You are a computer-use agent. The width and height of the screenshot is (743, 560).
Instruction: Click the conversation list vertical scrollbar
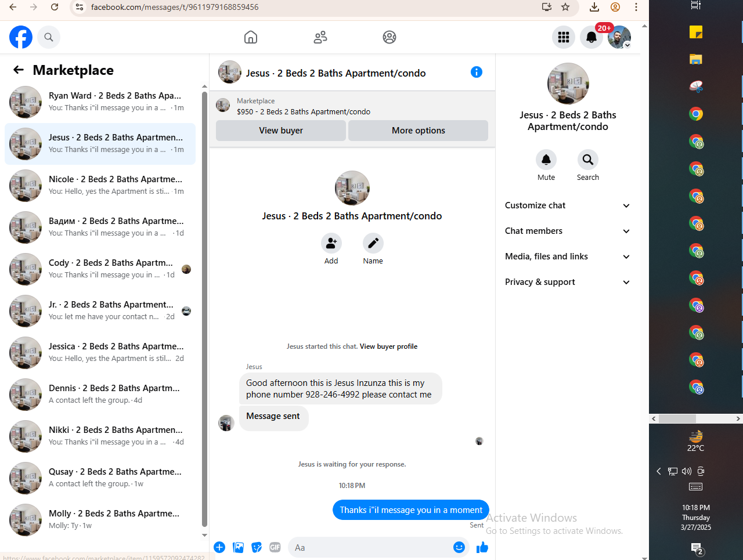[x=204, y=309]
